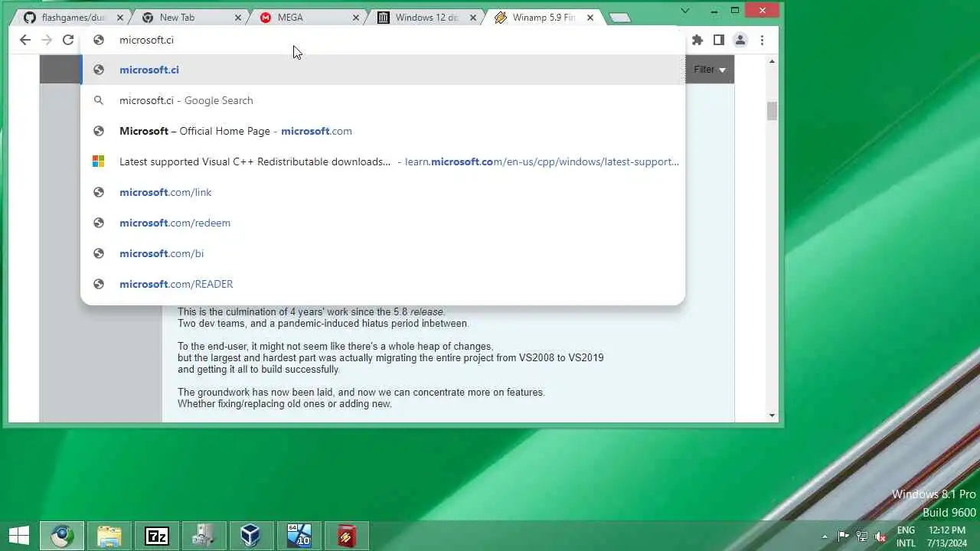Screen dimensions: 980x551
Task: Open the Windows Start button
Action: [x=18, y=536]
